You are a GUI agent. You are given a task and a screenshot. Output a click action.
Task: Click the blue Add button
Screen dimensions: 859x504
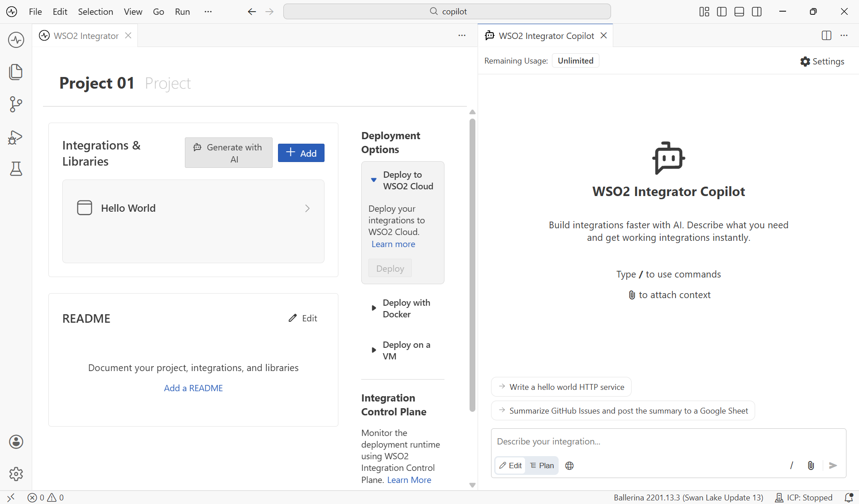point(301,153)
